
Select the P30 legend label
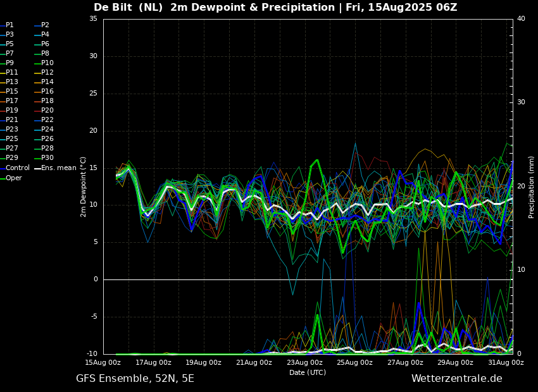pyautogui.click(x=47, y=157)
